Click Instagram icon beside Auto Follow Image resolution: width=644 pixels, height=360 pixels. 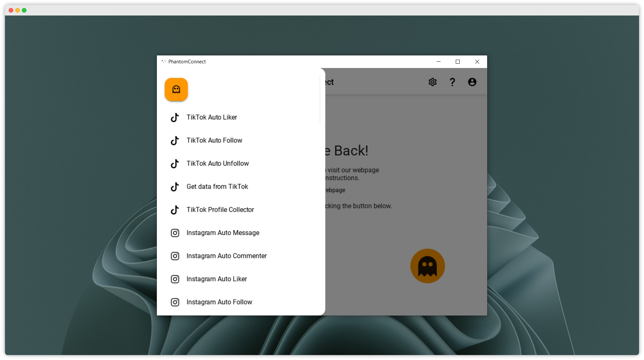[x=175, y=302]
